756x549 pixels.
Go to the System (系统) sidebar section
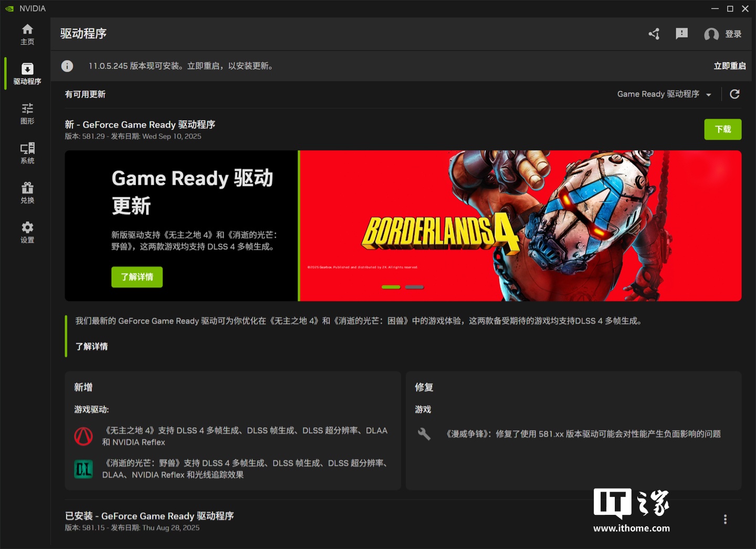(x=27, y=153)
